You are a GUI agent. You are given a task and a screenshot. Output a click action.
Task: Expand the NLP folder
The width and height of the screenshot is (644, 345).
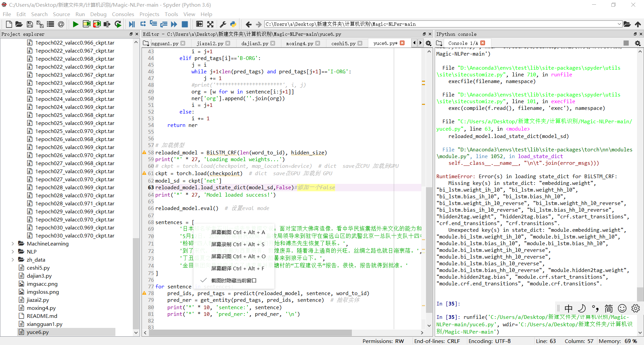point(13,252)
